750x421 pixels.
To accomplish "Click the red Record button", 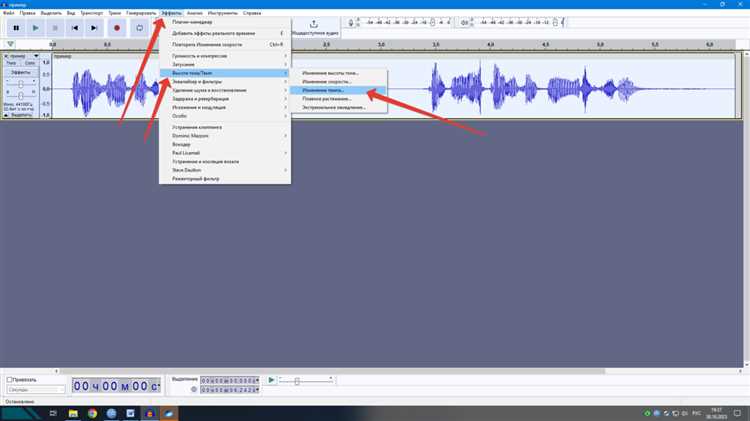I will [117, 28].
